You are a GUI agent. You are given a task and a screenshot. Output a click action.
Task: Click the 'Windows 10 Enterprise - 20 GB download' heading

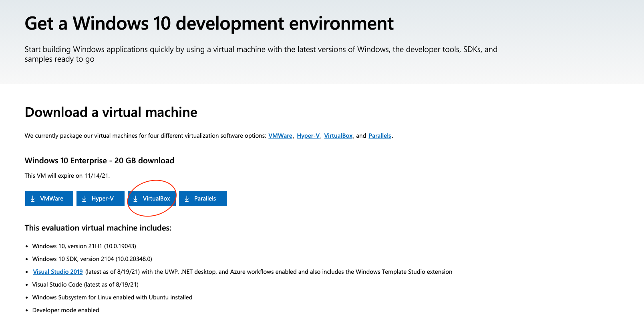pos(99,160)
